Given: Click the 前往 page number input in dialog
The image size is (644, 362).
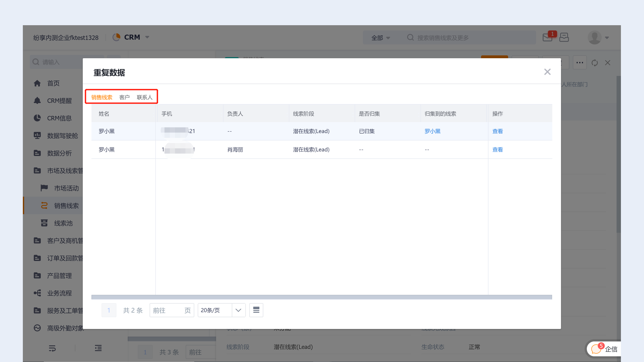Looking at the screenshot, I should point(172,310).
